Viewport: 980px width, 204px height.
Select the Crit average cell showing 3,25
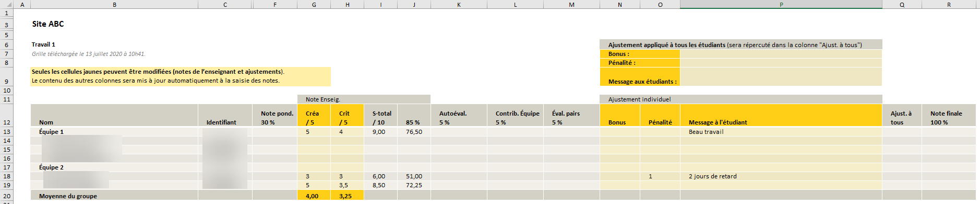[x=347, y=196]
